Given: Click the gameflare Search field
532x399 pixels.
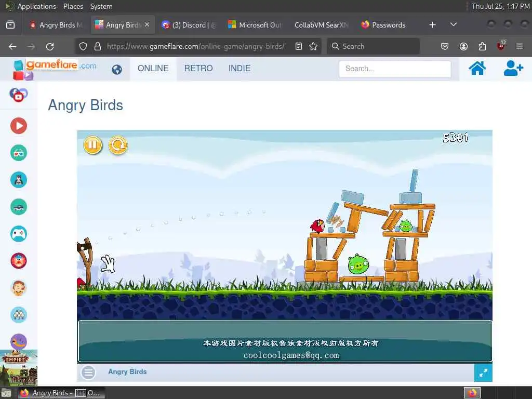Looking at the screenshot, I should click(395, 69).
